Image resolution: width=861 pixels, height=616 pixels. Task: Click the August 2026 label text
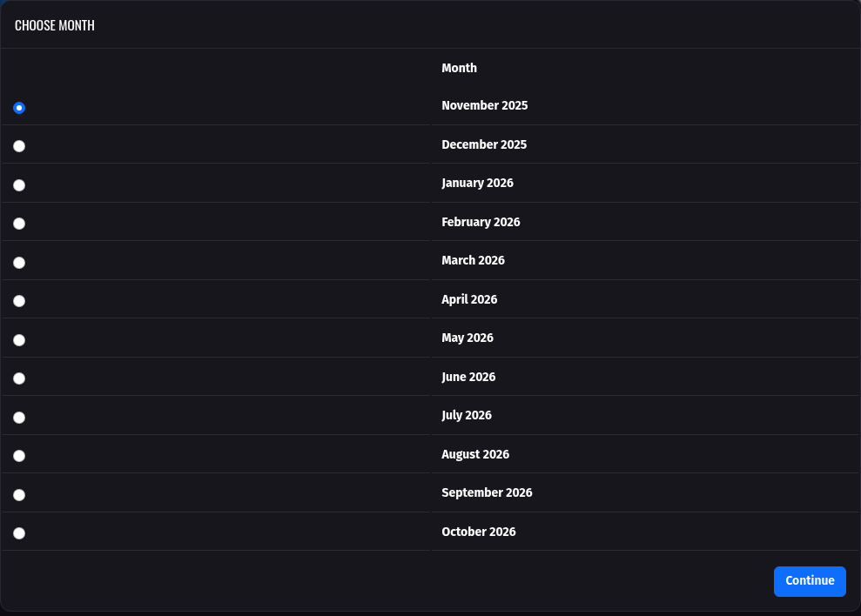475,454
